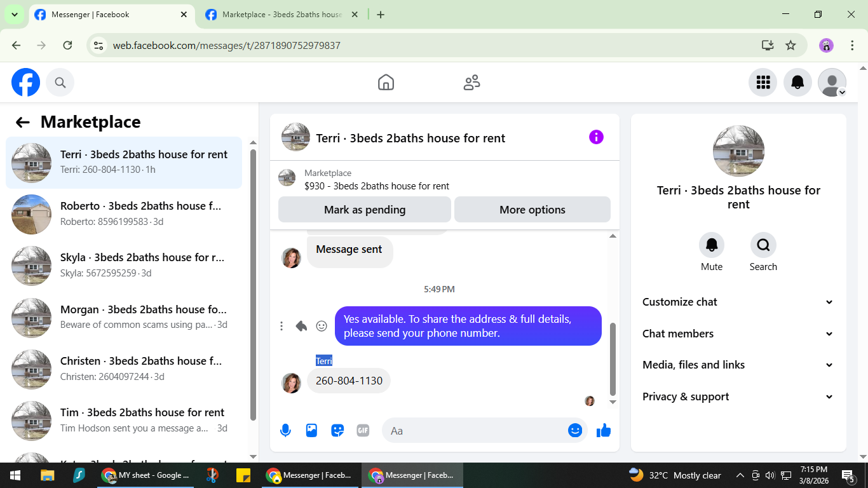Open Christen's conversation in the list

124,369
